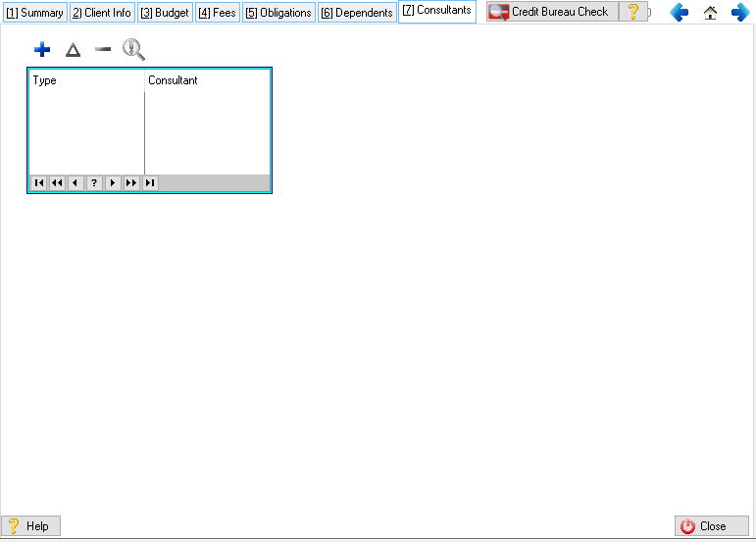The height and width of the screenshot is (542, 756).
Task: Click the locate '?' button in list navigation
Action: [94, 183]
